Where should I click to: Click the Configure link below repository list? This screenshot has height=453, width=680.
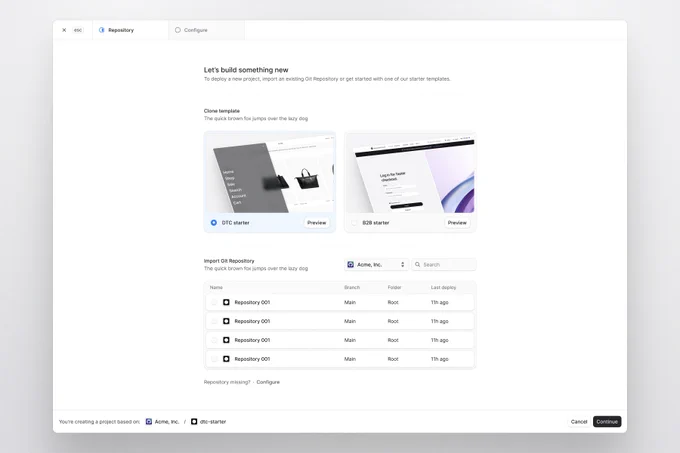click(x=268, y=382)
